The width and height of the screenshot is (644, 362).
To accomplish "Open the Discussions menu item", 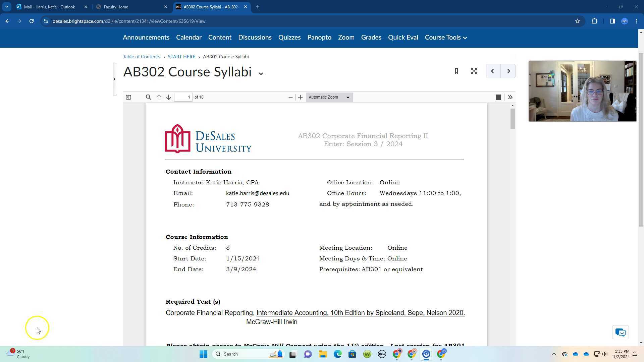I will [x=255, y=37].
